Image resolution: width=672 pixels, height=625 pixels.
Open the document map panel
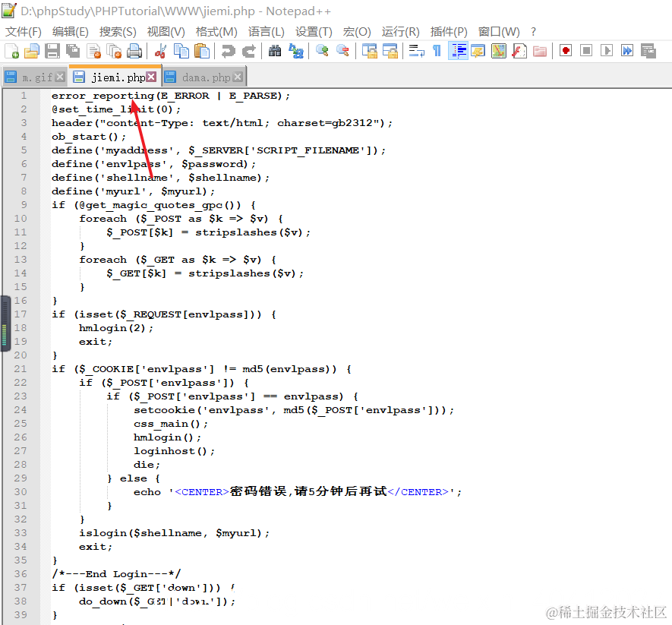(x=498, y=51)
